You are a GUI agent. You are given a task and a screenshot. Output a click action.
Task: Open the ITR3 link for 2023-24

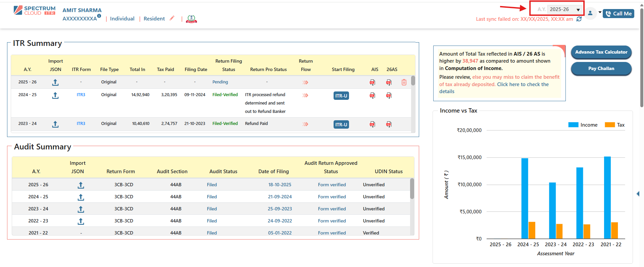click(81, 124)
